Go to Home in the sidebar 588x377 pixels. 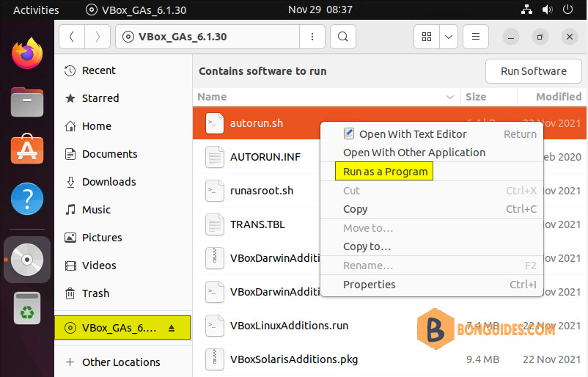tap(123, 126)
